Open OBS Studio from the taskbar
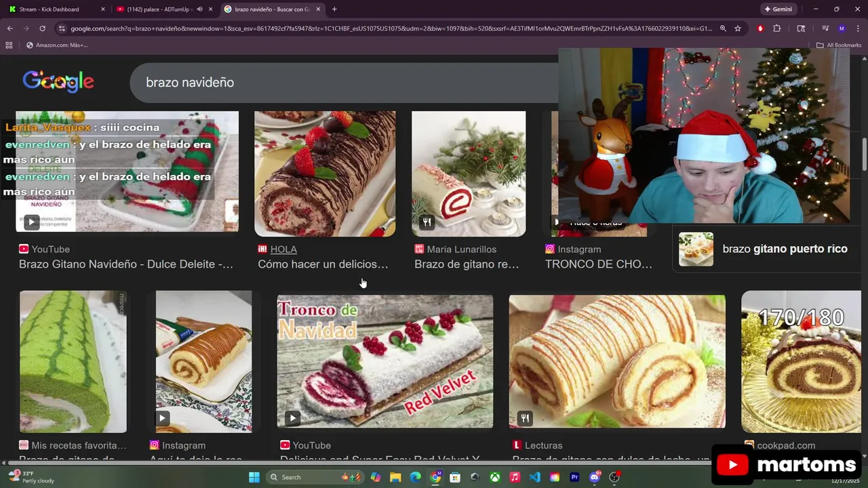This screenshot has width=868, height=488. pyautogui.click(x=615, y=477)
